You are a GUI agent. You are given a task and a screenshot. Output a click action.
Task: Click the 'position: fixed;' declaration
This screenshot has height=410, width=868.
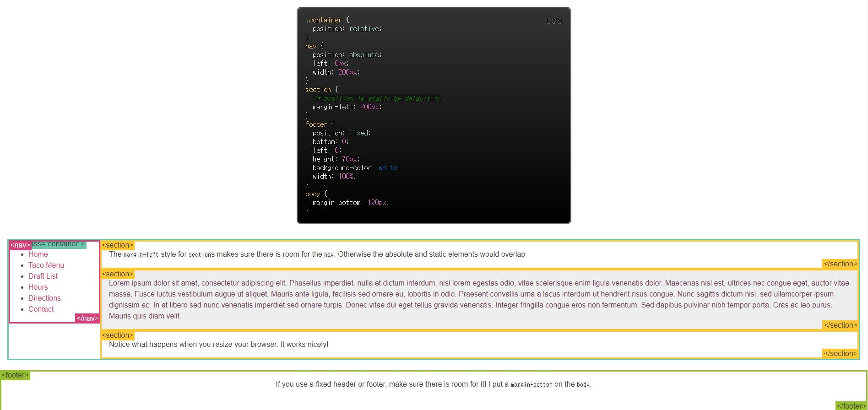(342, 133)
